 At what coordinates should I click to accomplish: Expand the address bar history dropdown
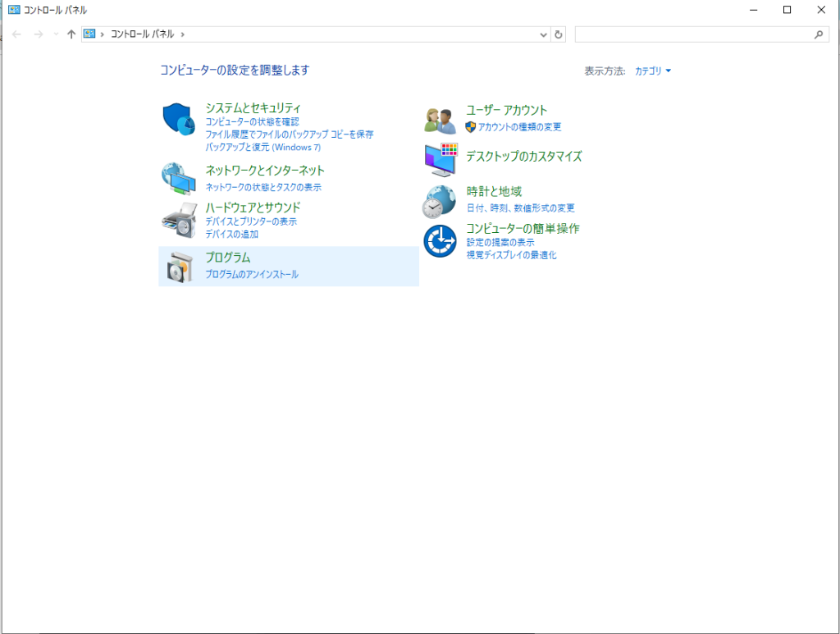[x=543, y=34]
